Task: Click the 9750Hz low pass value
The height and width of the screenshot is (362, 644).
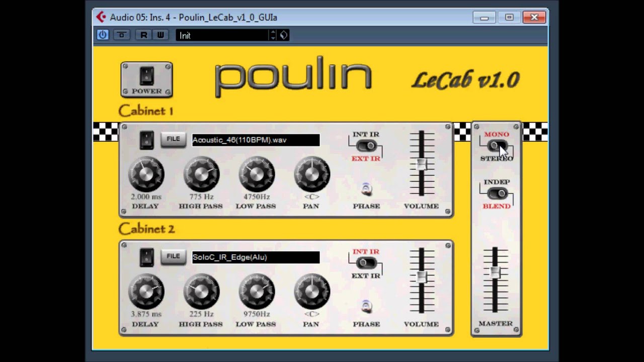Action: (257, 314)
